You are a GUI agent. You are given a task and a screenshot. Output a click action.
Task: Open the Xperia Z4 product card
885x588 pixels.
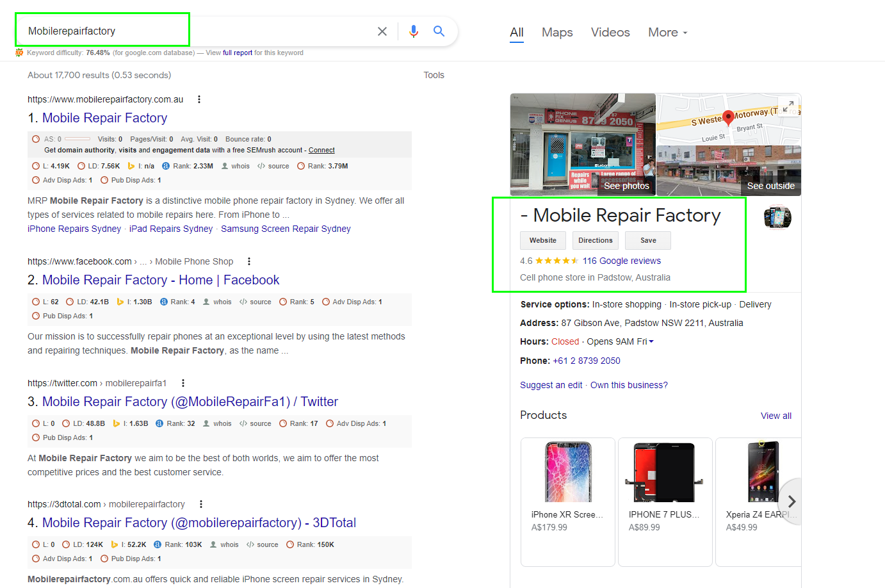click(x=758, y=502)
